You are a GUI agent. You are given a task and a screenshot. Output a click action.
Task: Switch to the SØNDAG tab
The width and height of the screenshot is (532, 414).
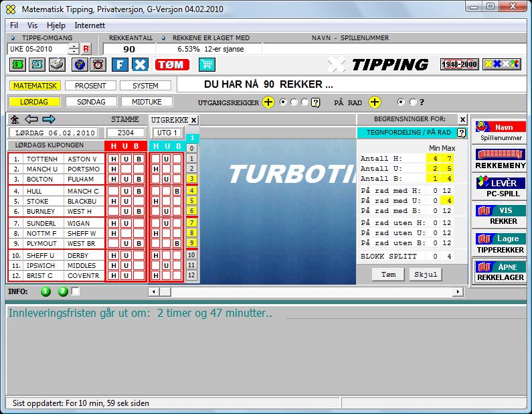[91, 102]
